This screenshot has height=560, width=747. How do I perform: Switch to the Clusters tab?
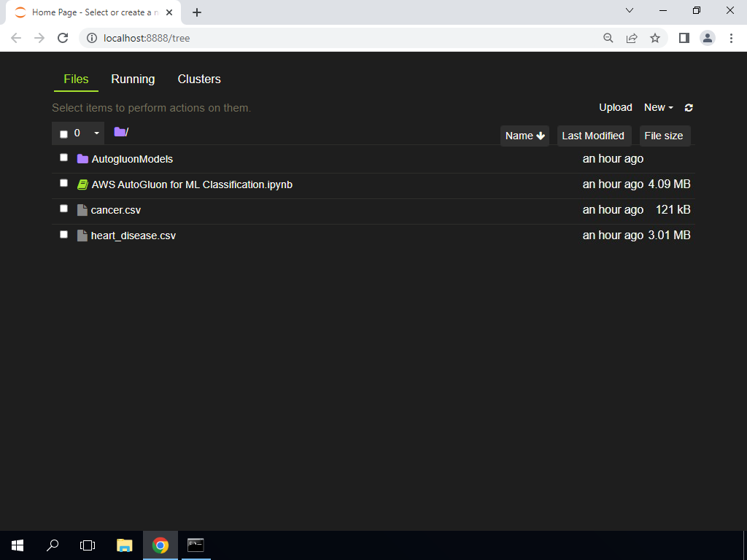click(x=199, y=79)
